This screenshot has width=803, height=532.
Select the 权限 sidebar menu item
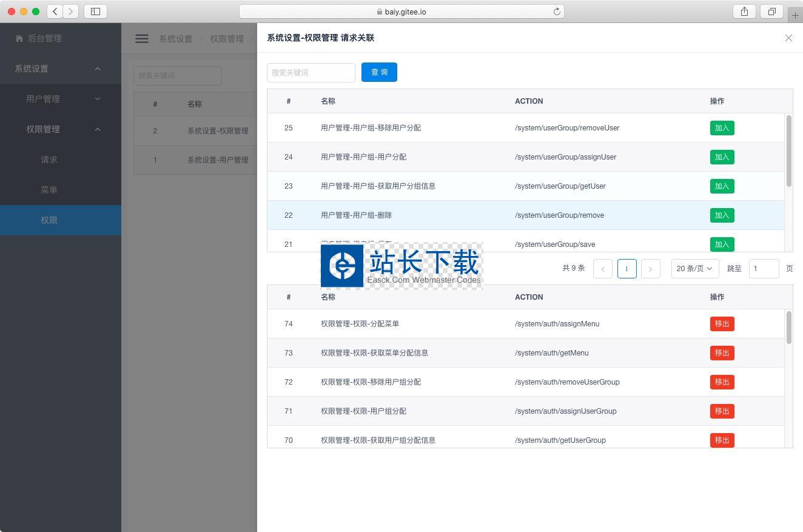61,220
